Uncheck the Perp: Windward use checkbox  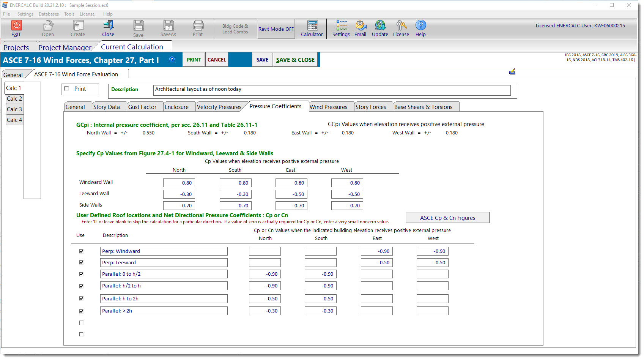[x=81, y=251]
